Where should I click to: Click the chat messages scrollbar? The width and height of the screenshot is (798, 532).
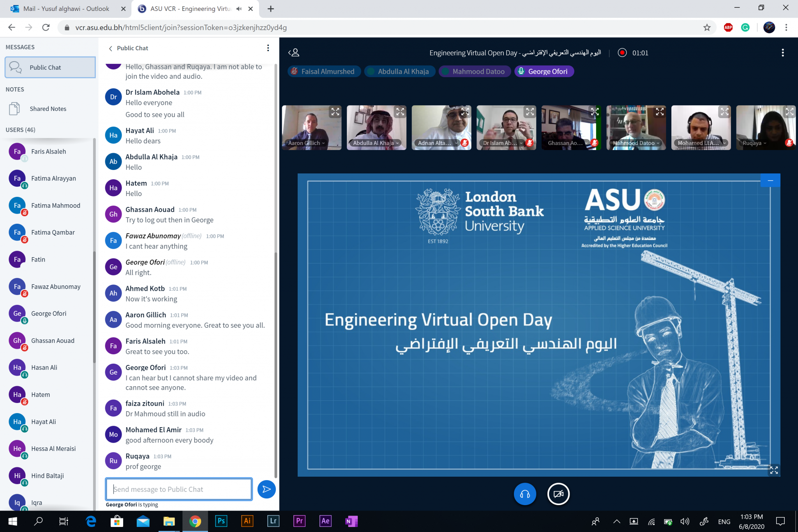[276, 364]
